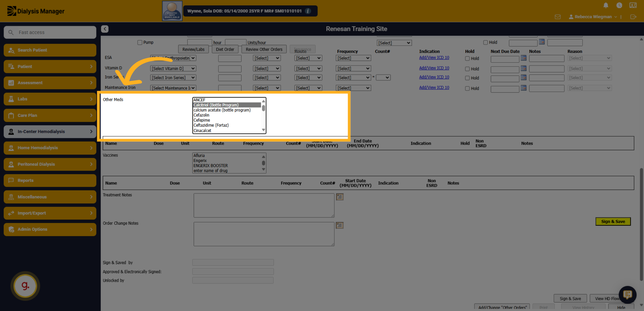Open the mail envelope icon
This screenshot has height=311, width=644.
click(558, 17)
